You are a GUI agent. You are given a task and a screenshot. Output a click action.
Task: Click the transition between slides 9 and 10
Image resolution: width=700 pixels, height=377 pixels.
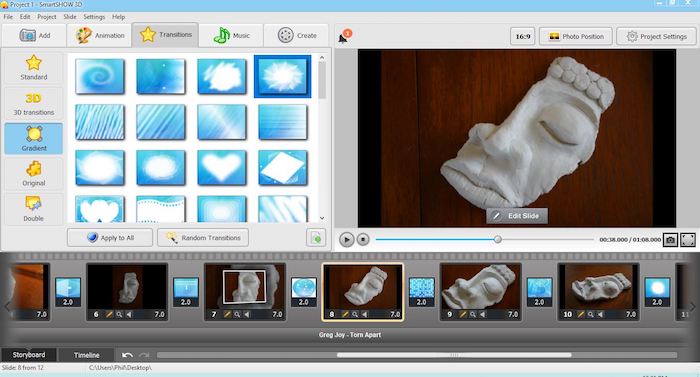(539, 292)
